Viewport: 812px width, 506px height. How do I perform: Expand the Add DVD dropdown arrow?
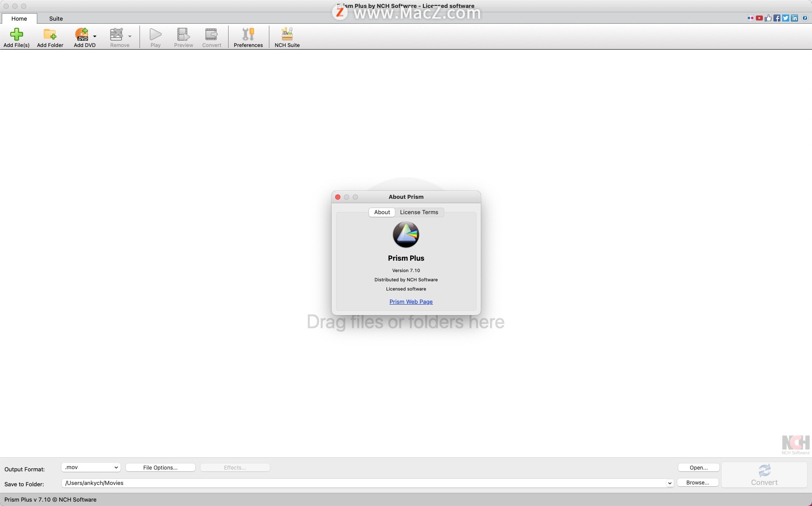(x=95, y=36)
